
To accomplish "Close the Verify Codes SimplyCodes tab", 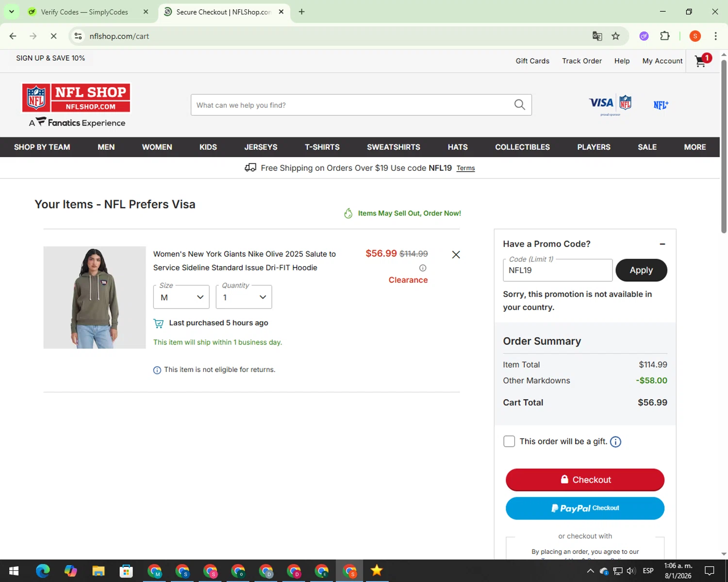I will (x=146, y=12).
